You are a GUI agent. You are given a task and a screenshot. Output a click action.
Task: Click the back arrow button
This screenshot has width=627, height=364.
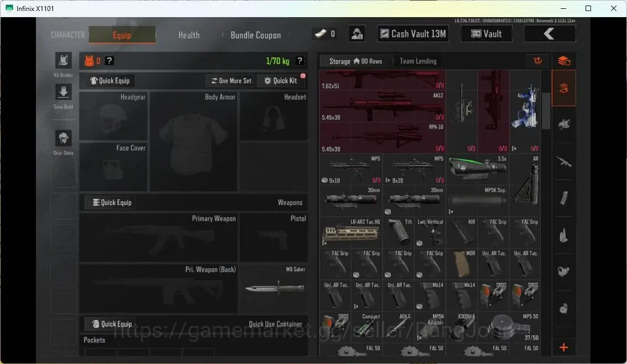pyautogui.click(x=550, y=34)
